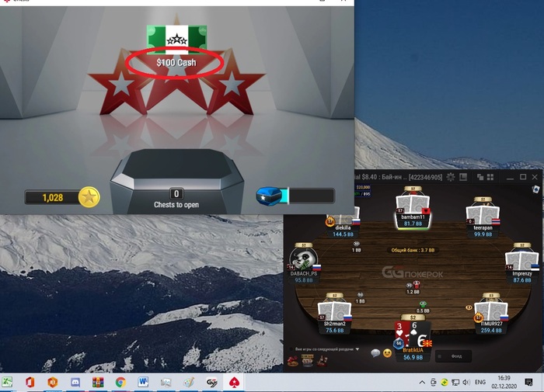
Task: Expand the sit out options dropdown arrow
Action: pos(357,349)
